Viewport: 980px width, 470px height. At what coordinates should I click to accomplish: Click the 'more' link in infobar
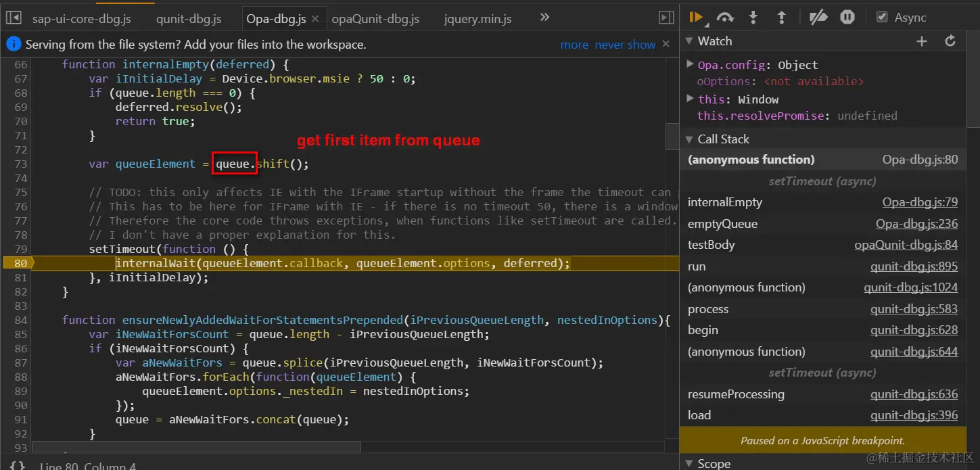574,45
